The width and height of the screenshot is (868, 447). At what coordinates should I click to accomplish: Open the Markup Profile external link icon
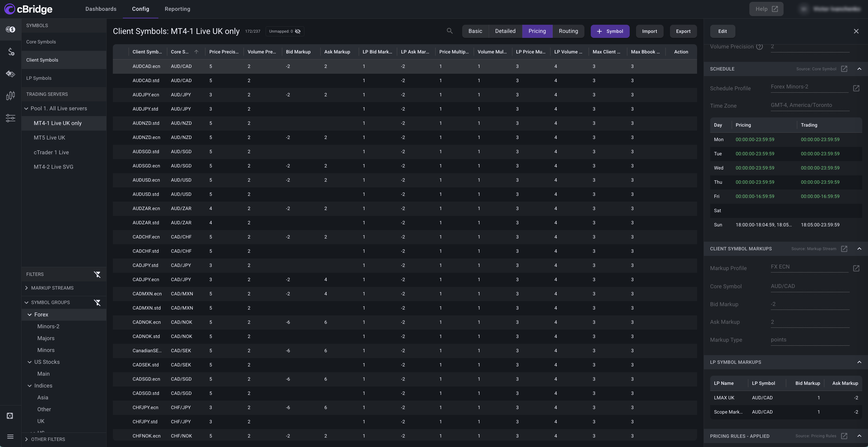856,268
